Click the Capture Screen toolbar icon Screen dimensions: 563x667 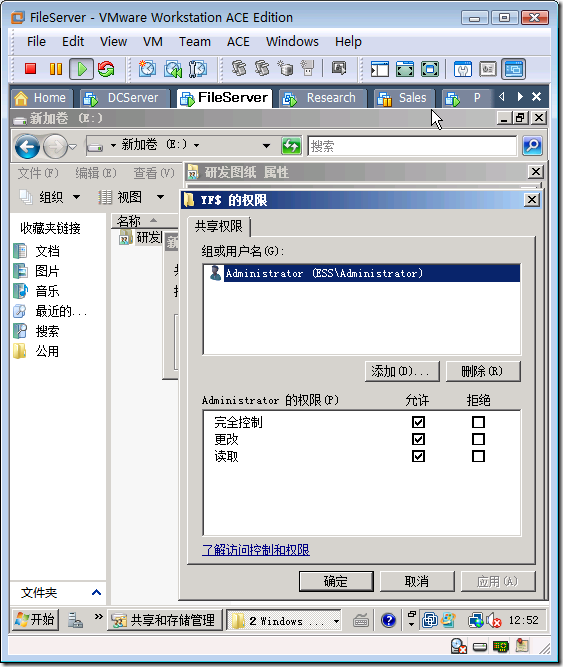coord(339,68)
